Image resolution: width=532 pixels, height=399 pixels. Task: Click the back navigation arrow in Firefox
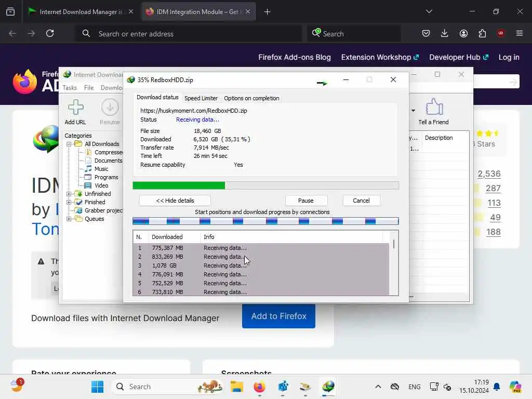12,33
